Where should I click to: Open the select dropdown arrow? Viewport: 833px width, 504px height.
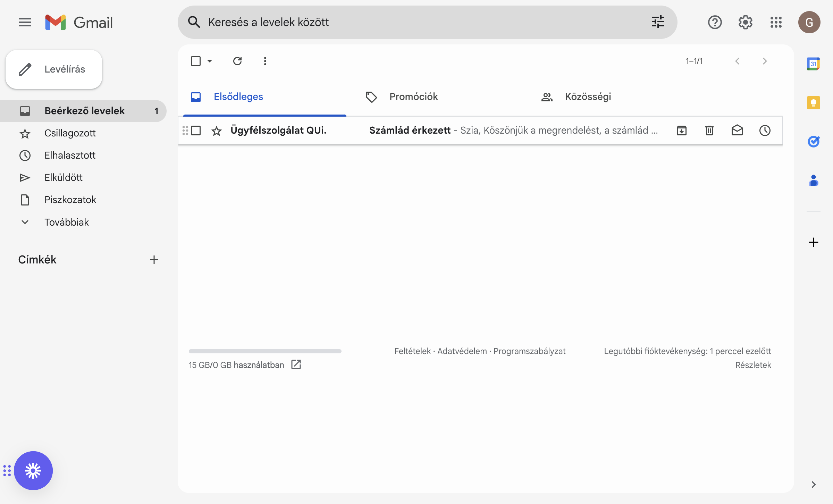tap(210, 61)
